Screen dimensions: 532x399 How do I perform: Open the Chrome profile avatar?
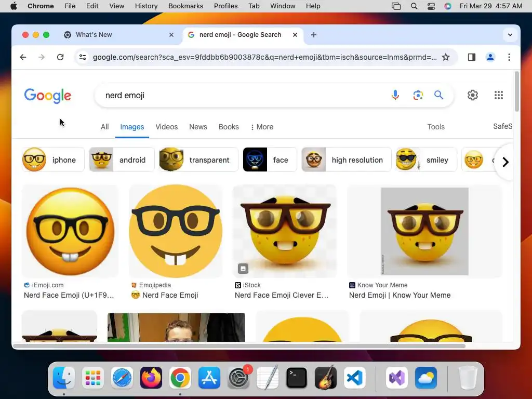490,57
